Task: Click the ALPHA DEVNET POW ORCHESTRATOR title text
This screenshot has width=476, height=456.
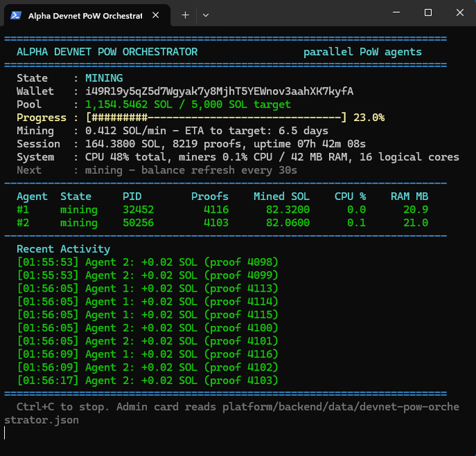Action: [x=107, y=52]
